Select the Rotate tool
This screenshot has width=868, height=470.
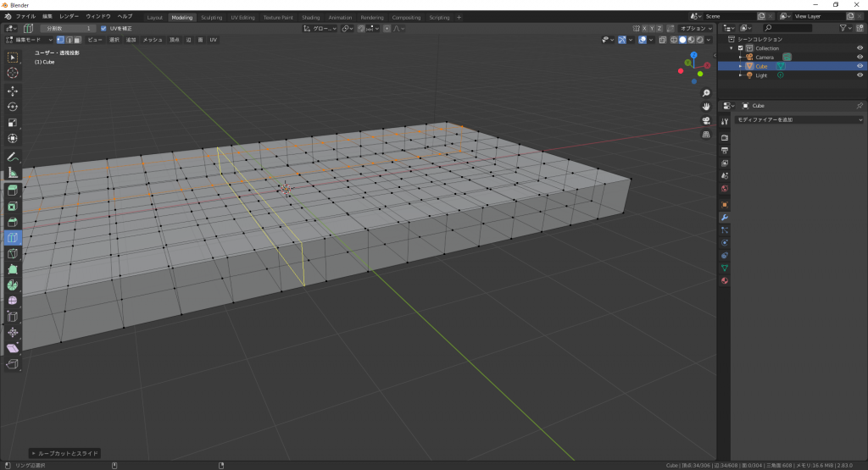tap(12, 107)
